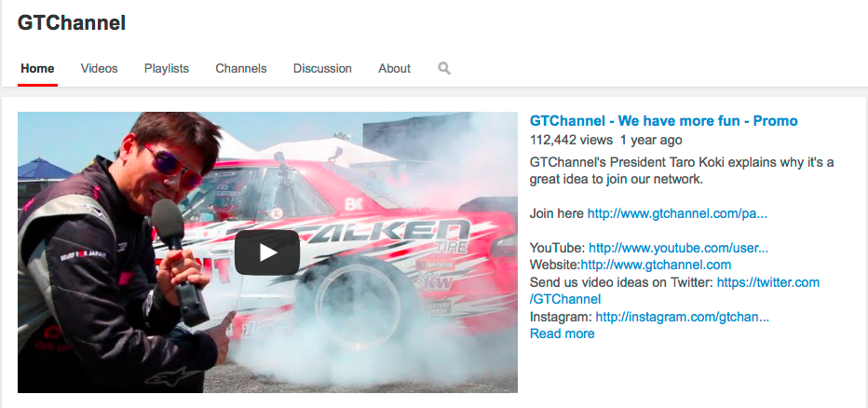Switch to the Home tab
The width and height of the screenshot is (868, 408).
click(37, 69)
